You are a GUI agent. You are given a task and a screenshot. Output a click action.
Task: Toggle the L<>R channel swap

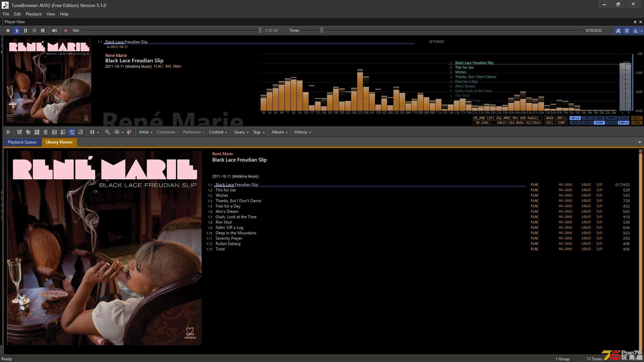click(624, 118)
